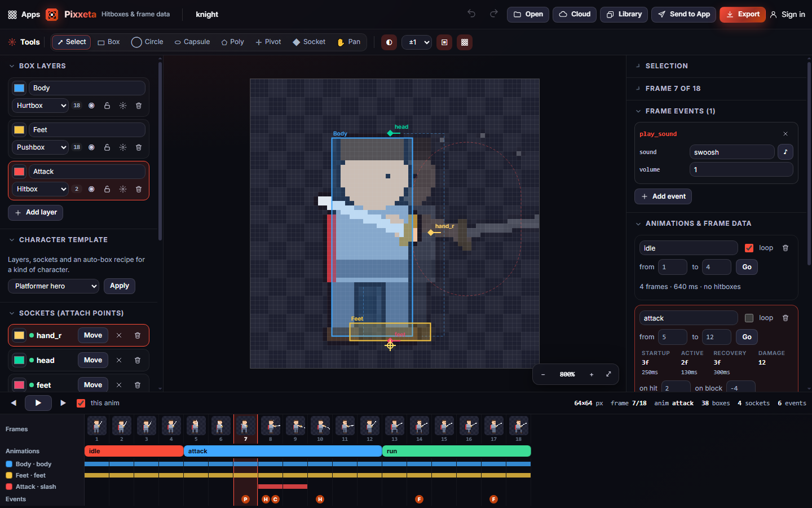
Task: Open the Cloud menu
Action: [575, 14]
